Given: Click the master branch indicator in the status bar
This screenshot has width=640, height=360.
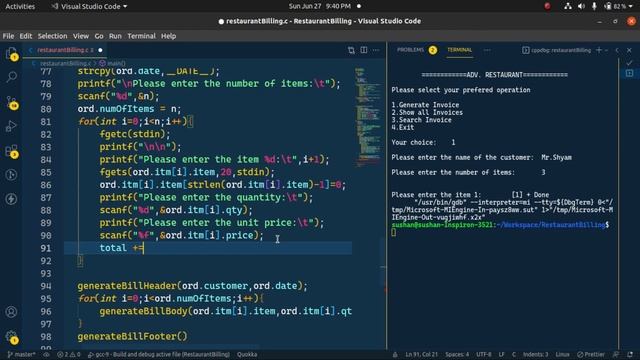Looking at the screenshot, I should tap(21, 354).
